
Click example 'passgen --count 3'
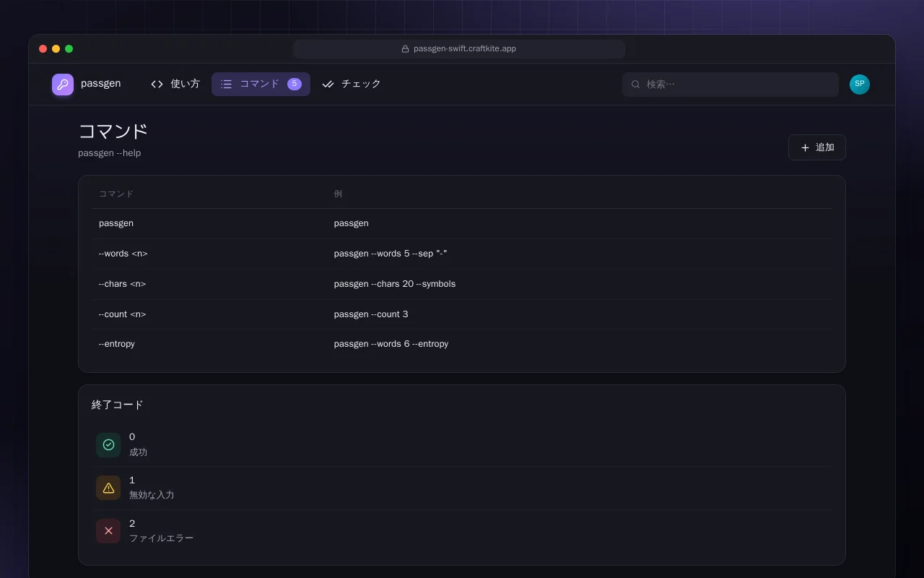point(371,314)
